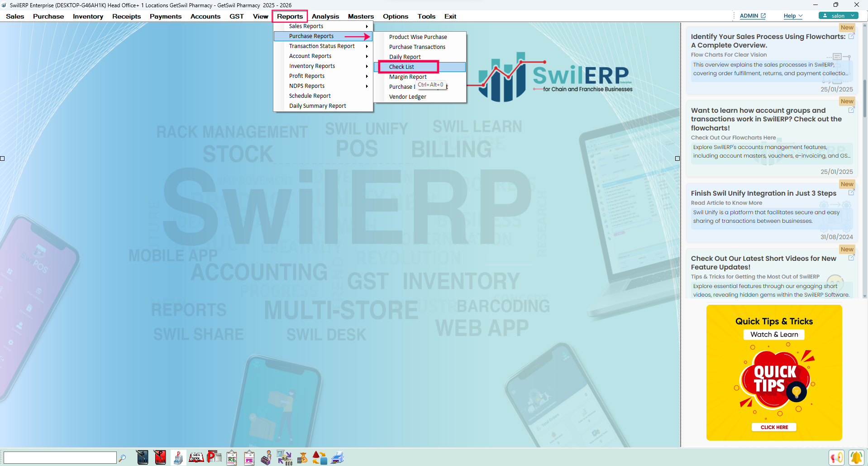
Task: Click the Quick Tips & Tricks banner image
Action: click(x=774, y=372)
